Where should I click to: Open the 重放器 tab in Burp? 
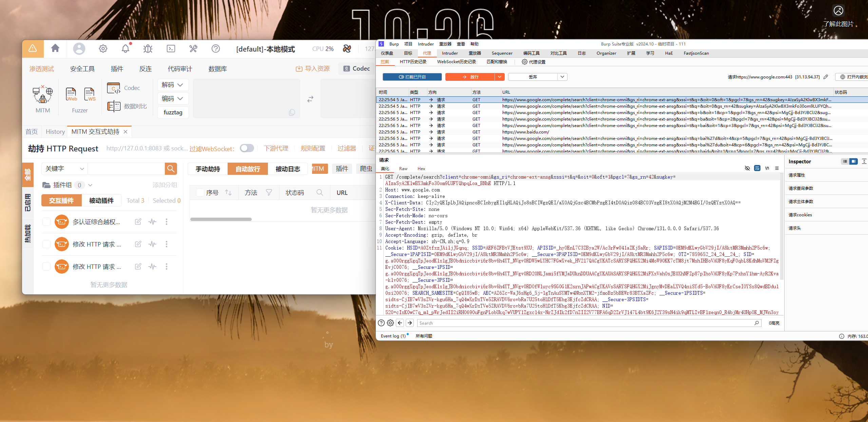[x=475, y=53]
